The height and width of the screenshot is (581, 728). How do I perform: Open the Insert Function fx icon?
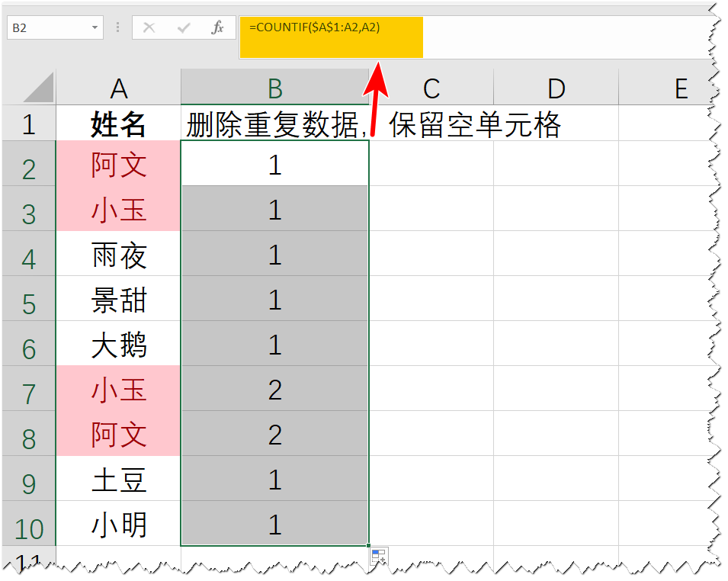pos(217,28)
